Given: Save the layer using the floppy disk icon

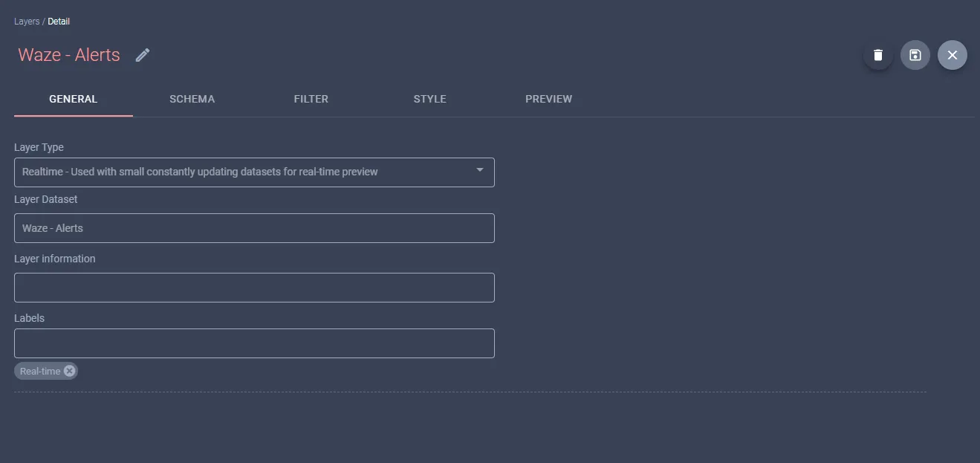Looking at the screenshot, I should 915,55.
